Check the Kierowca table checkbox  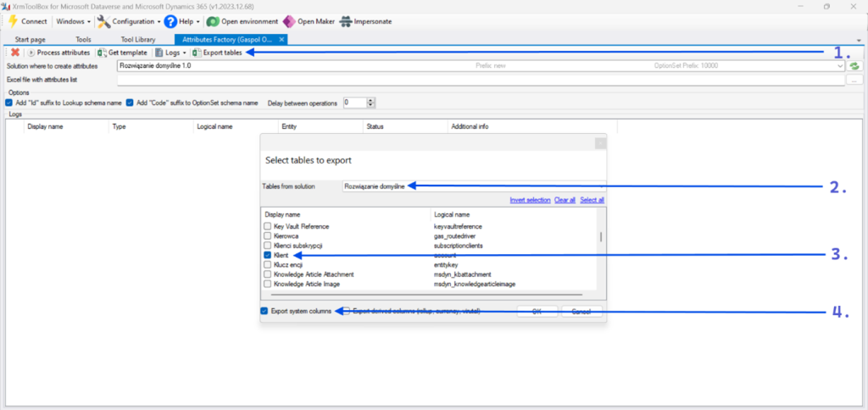pos(268,235)
